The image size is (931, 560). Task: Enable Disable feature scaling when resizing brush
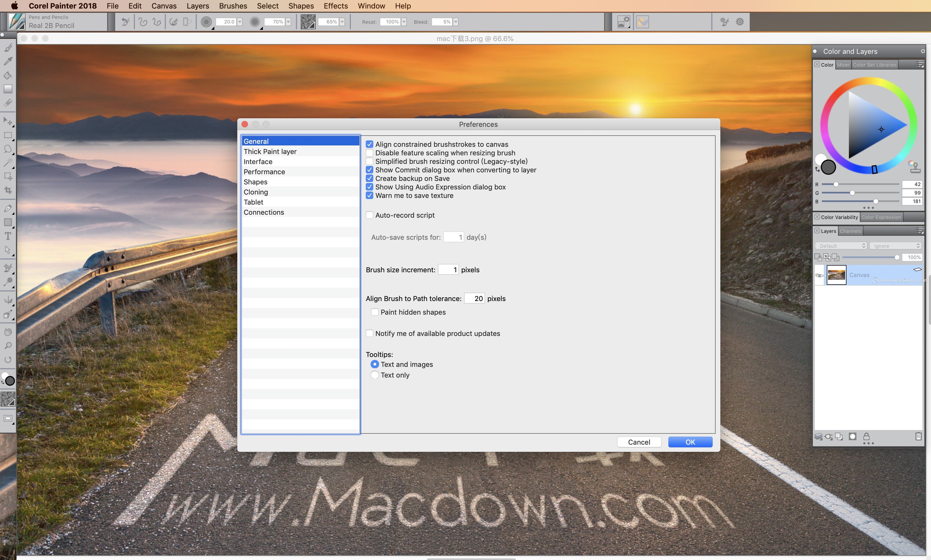tap(370, 153)
